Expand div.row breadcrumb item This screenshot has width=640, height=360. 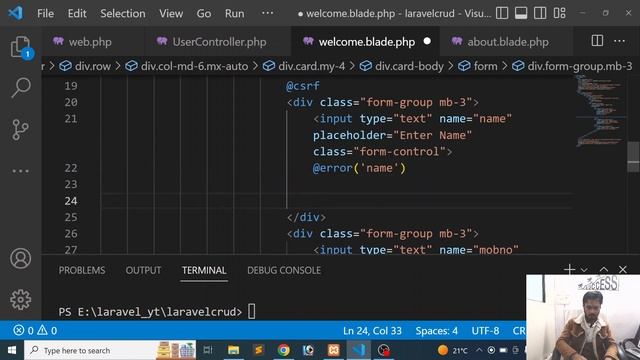tap(85, 66)
